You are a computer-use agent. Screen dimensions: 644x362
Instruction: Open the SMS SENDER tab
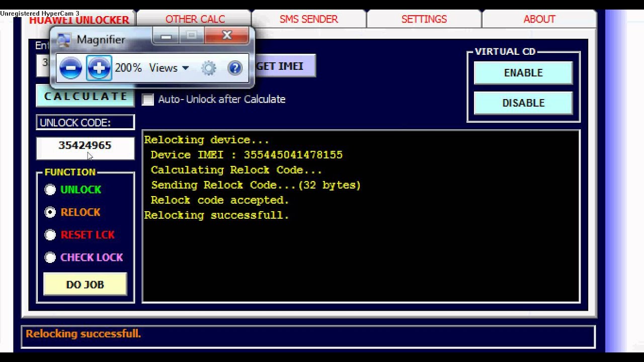[309, 19]
